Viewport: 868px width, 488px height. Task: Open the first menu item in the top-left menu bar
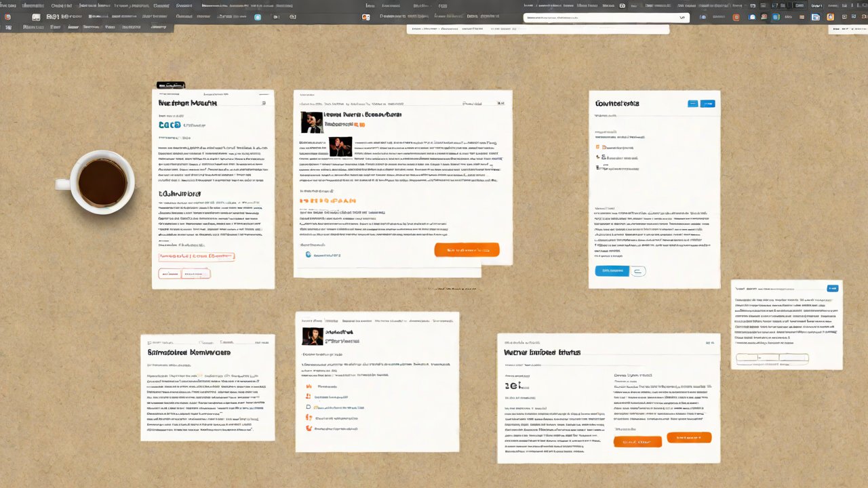point(9,5)
